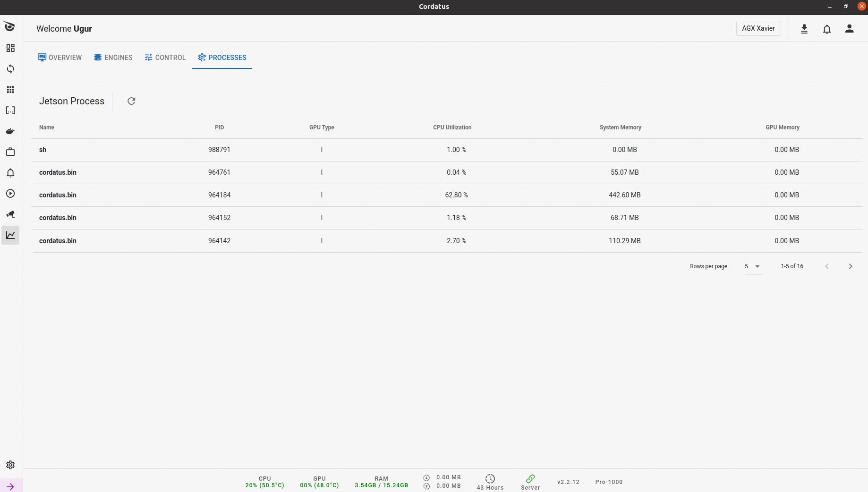This screenshot has width=868, height=492.
Task: Sort by CPU Utilization column header
Action: tap(452, 127)
